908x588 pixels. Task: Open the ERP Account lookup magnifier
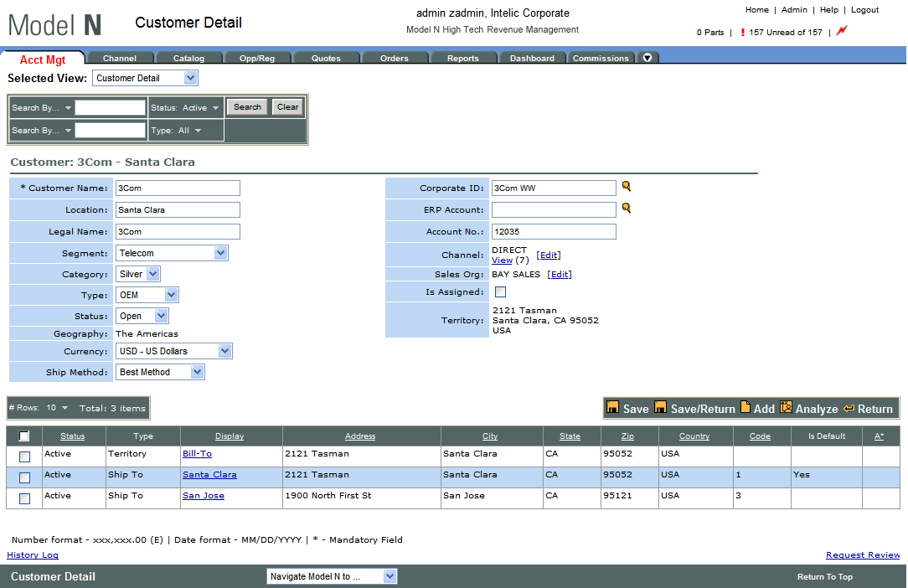[x=626, y=209]
